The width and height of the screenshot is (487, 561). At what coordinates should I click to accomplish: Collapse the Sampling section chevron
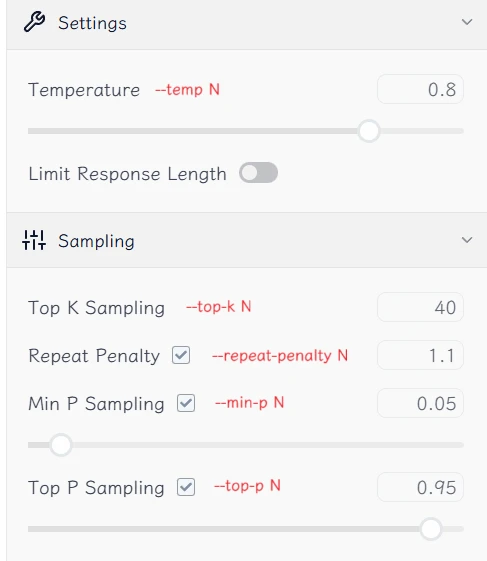(x=467, y=240)
